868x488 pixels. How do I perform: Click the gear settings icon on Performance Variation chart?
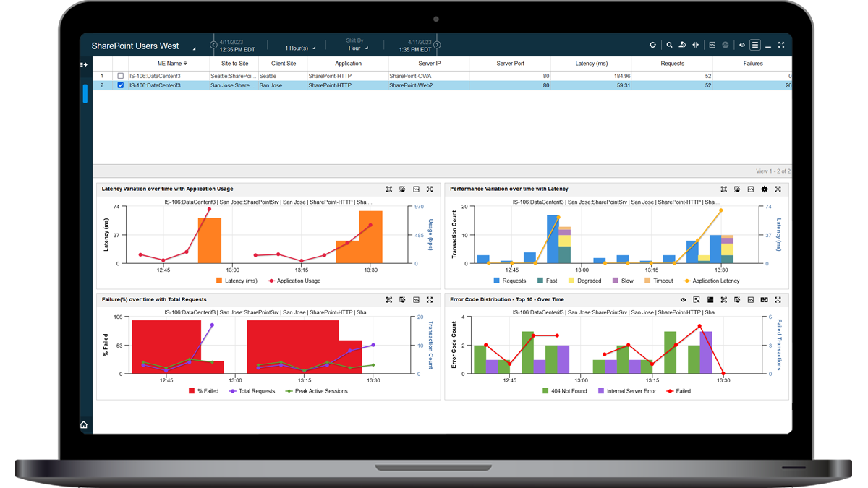765,189
